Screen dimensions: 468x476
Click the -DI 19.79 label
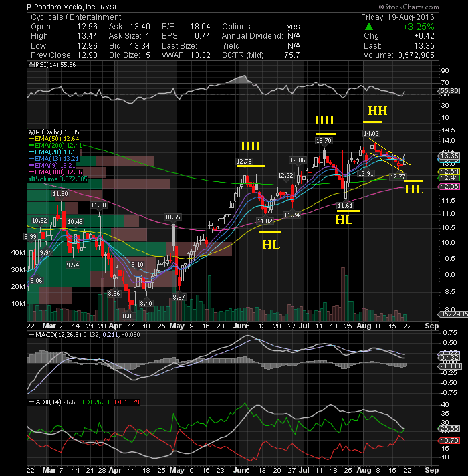[x=126, y=402]
